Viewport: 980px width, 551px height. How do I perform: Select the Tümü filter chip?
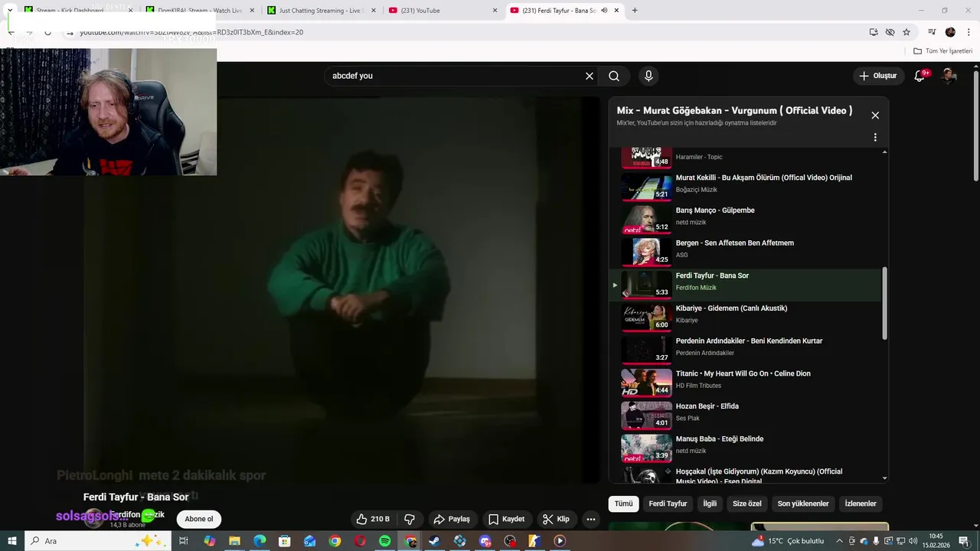coord(623,504)
